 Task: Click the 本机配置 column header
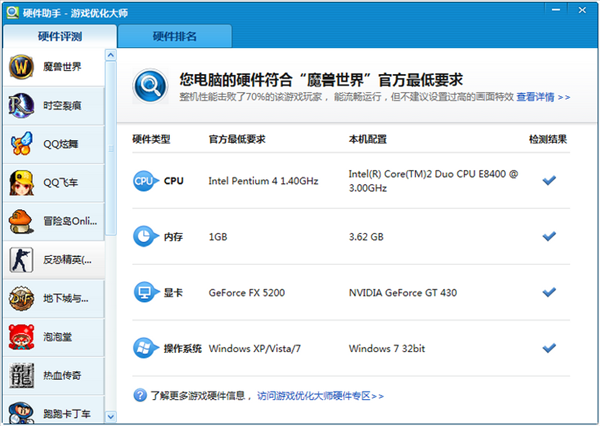pyautogui.click(x=367, y=139)
